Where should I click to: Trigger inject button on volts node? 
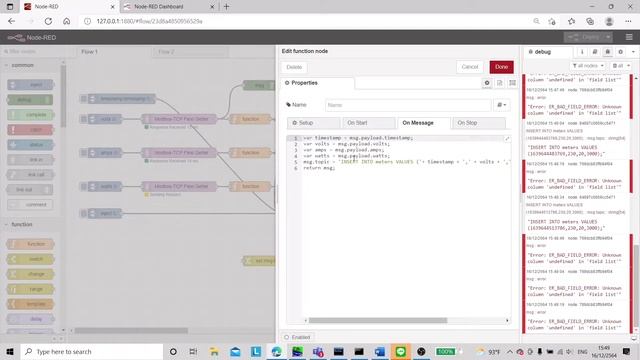(84, 119)
